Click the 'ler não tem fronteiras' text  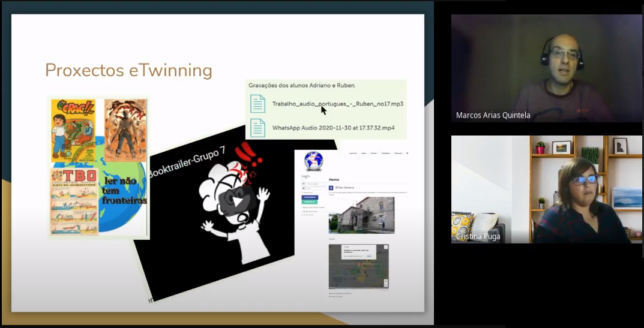tap(124, 191)
